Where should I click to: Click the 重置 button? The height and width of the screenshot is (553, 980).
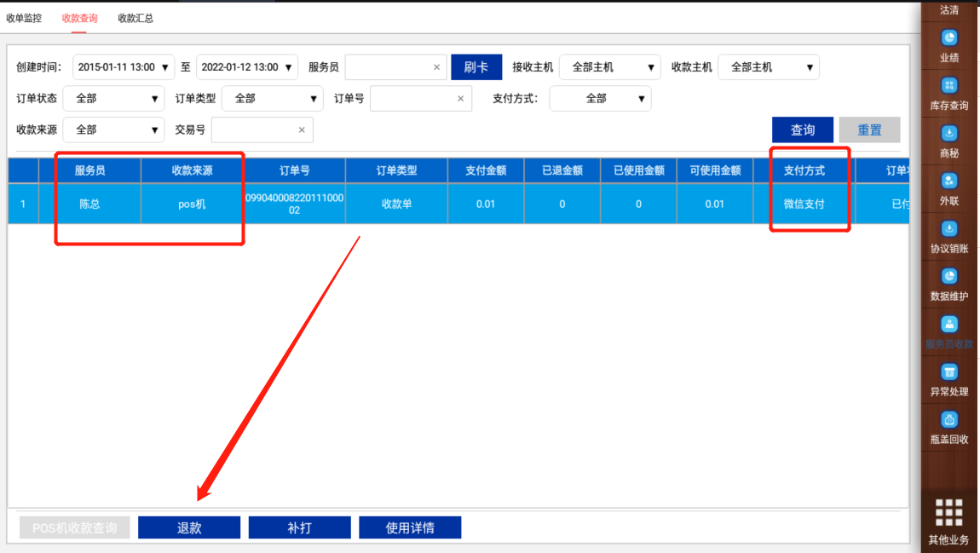point(869,130)
